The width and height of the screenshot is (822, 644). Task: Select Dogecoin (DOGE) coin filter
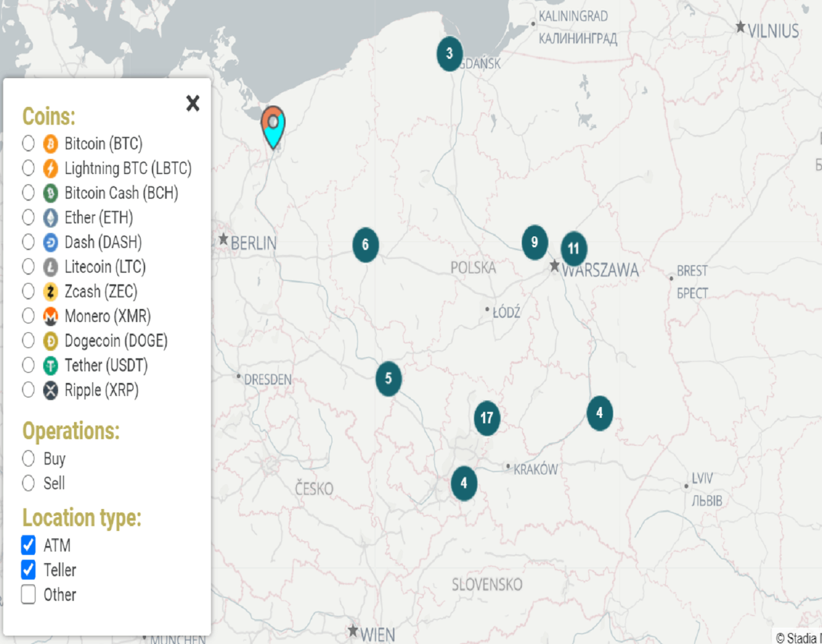[x=28, y=341]
